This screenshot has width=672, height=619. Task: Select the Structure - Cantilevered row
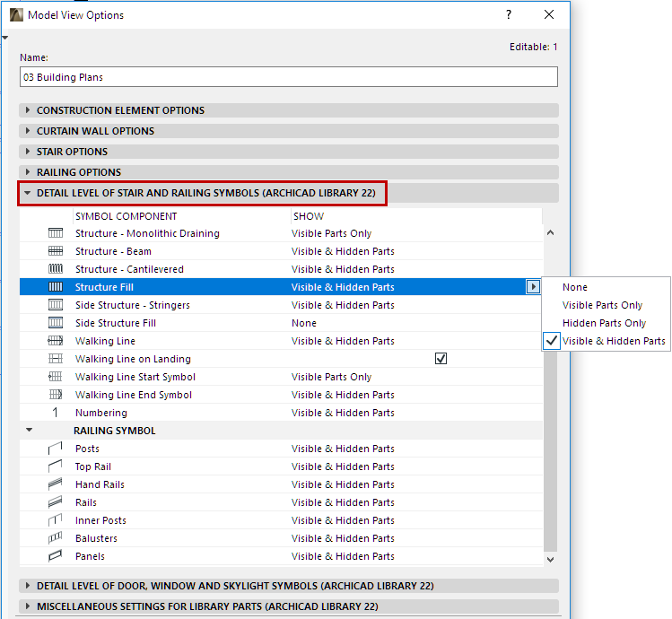click(x=281, y=269)
